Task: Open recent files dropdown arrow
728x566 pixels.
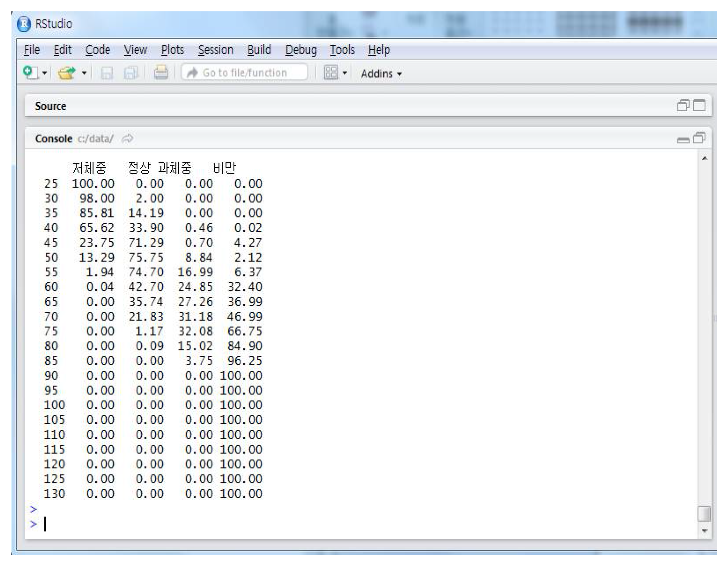Action: (84, 73)
